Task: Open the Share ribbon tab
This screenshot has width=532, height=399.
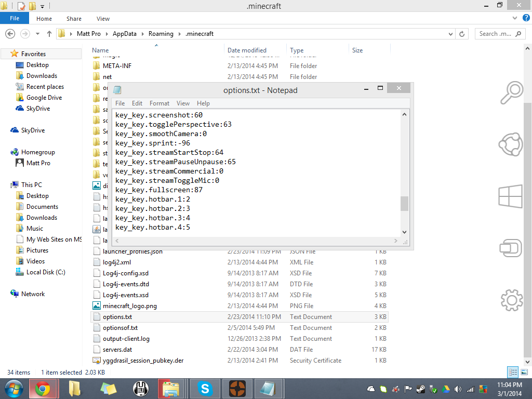Action: coord(74,19)
